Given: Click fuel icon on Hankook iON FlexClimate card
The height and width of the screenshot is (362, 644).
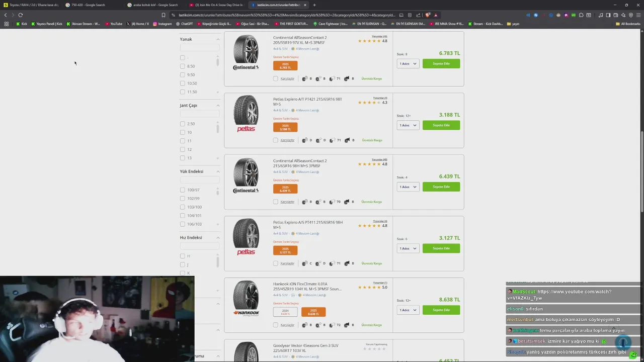Looking at the screenshot, I should point(304,325).
